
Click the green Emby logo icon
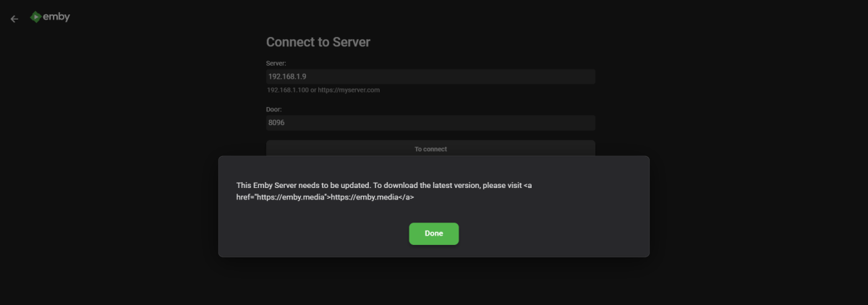pyautogui.click(x=35, y=17)
